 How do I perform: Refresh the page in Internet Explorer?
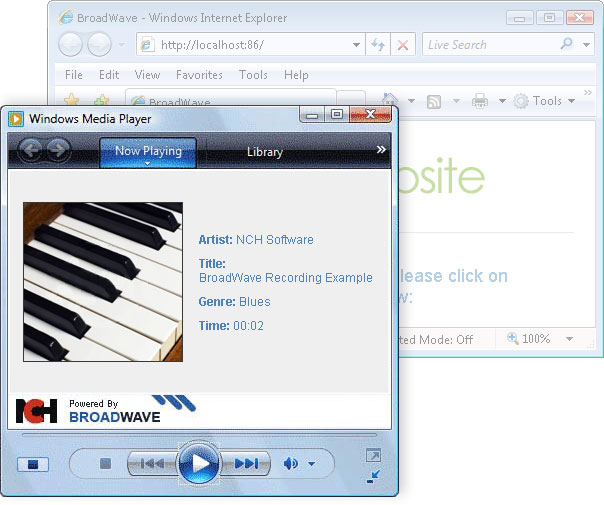(378, 45)
